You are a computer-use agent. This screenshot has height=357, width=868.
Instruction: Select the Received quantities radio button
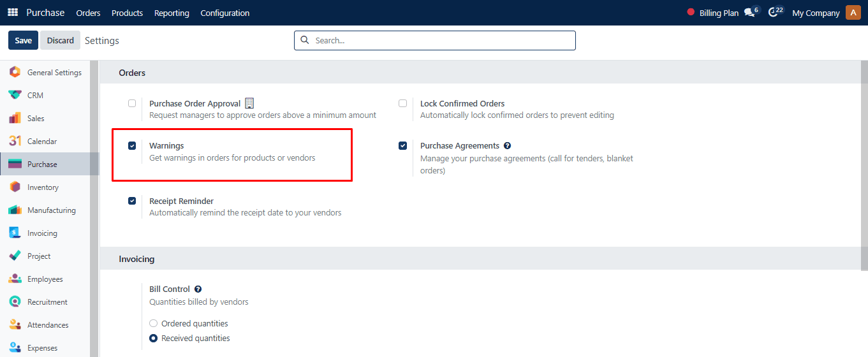[153, 339]
